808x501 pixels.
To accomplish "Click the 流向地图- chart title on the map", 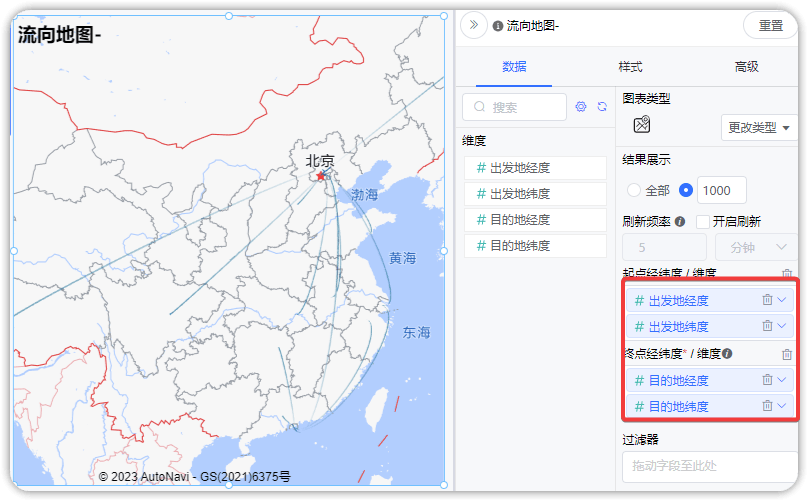I will 60,35.
